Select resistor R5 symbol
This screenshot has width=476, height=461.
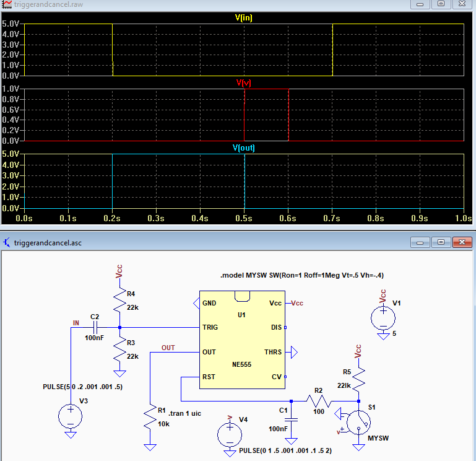[x=358, y=380]
